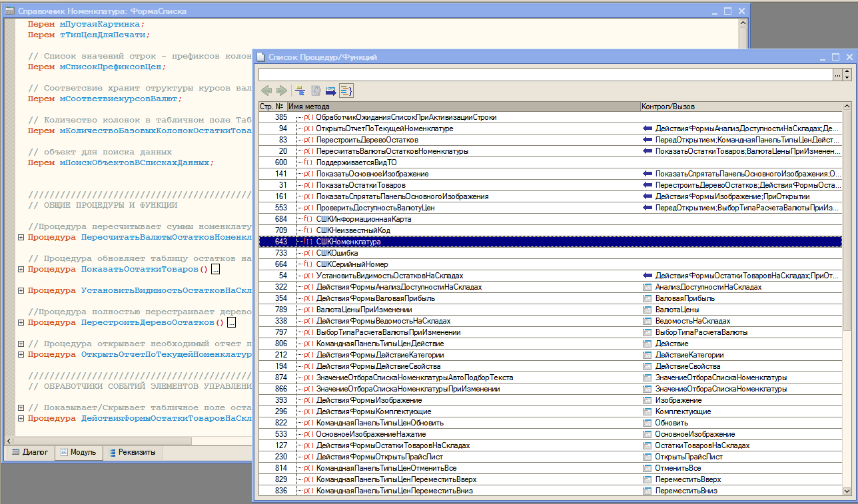
Task: Click the sort icon after the navigation arrows
Action: click(x=300, y=91)
